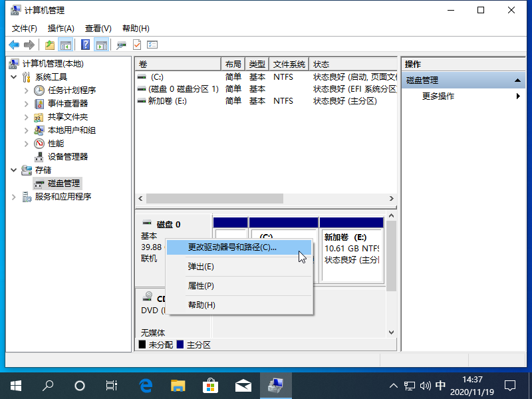
Task: Open the Windows Start menu
Action: (x=15, y=386)
